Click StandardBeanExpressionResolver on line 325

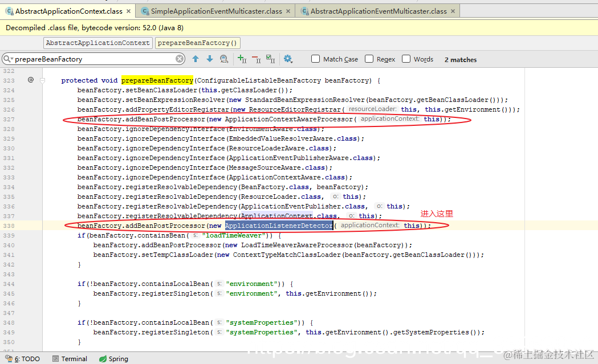click(305, 100)
